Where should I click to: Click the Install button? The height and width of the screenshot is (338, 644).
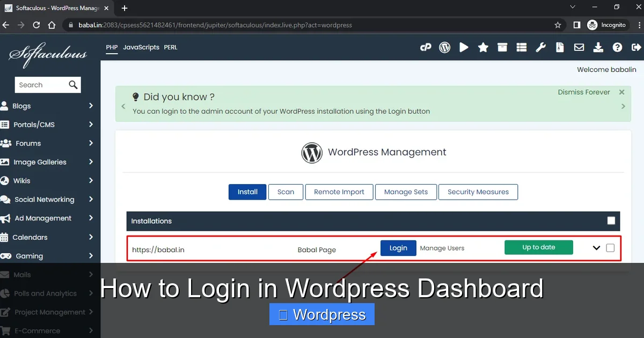(x=247, y=192)
